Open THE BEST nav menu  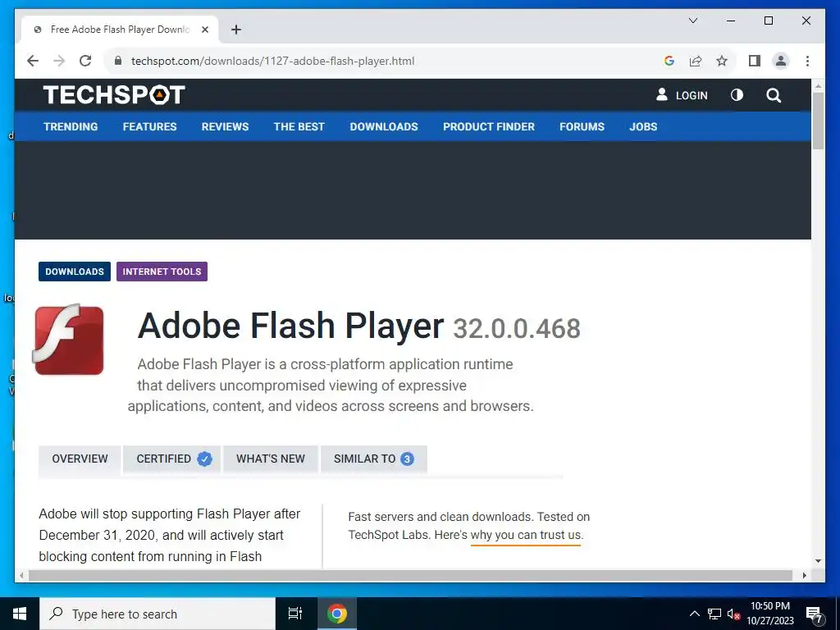(299, 126)
